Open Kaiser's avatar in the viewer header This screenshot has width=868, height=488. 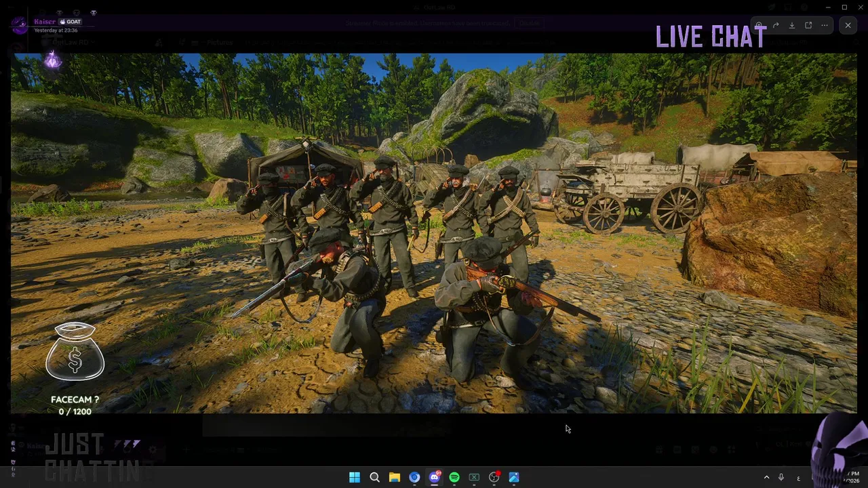point(20,25)
